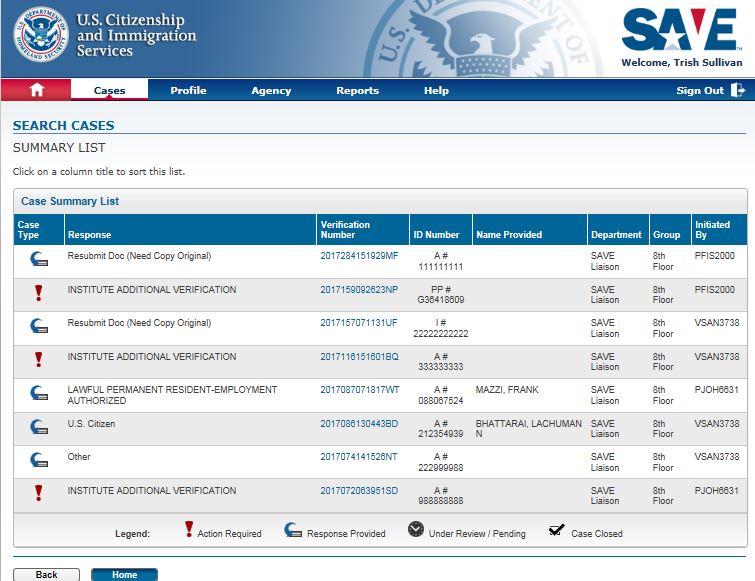
Task: Open the Profile menu
Action: tap(188, 90)
